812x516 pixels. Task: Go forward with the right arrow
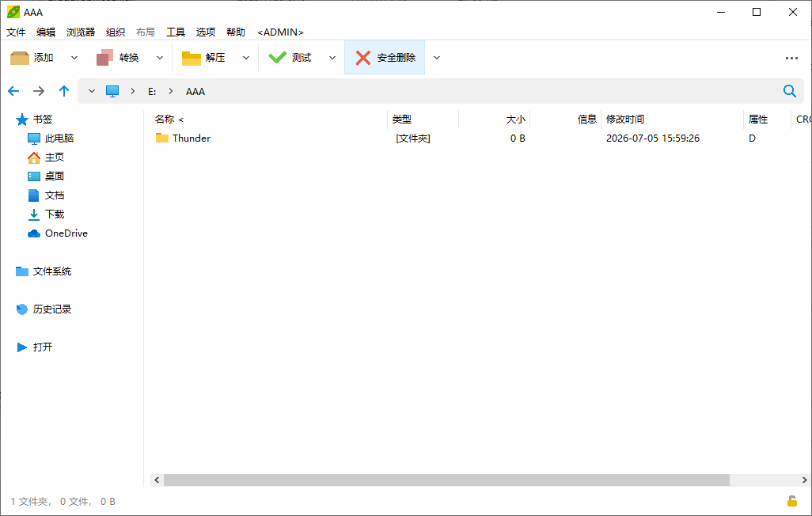pos(39,91)
